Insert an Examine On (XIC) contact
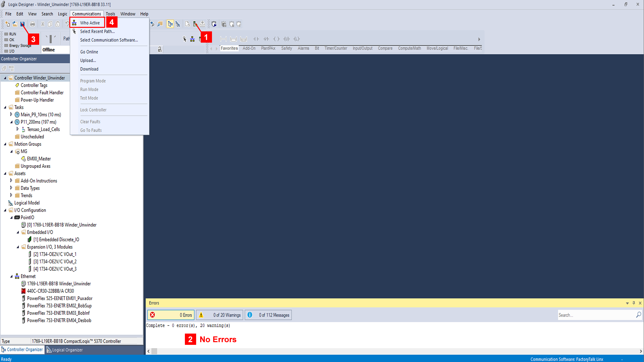Screen dimensions: 644x362 click(256, 39)
